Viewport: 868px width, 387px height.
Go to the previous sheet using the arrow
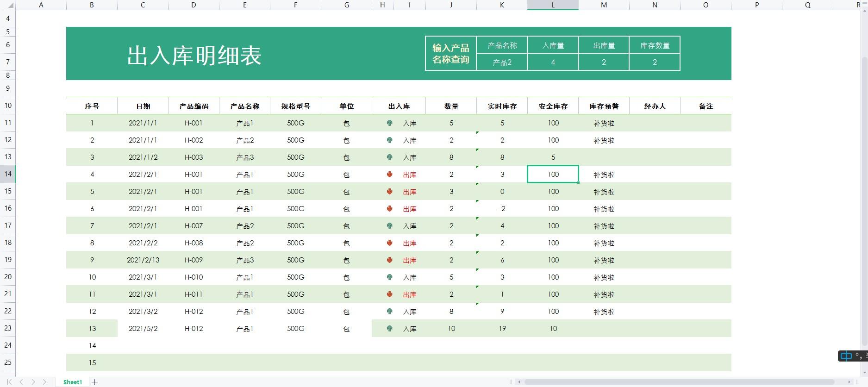(21, 382)
